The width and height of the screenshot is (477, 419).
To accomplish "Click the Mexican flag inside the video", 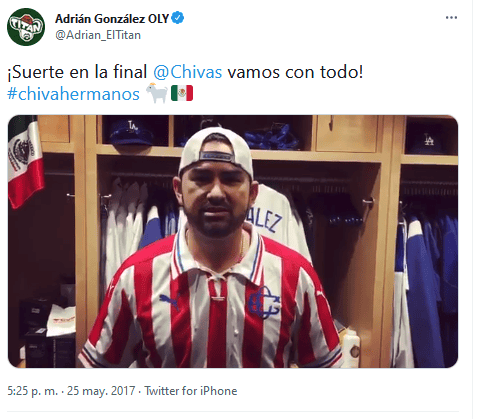I will click(26, 162).
